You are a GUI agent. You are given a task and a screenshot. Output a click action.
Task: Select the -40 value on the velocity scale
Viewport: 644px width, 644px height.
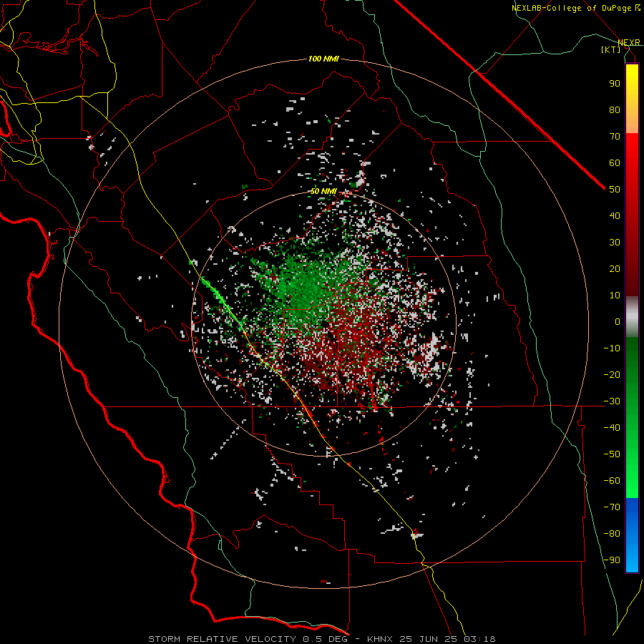point(612,428)
